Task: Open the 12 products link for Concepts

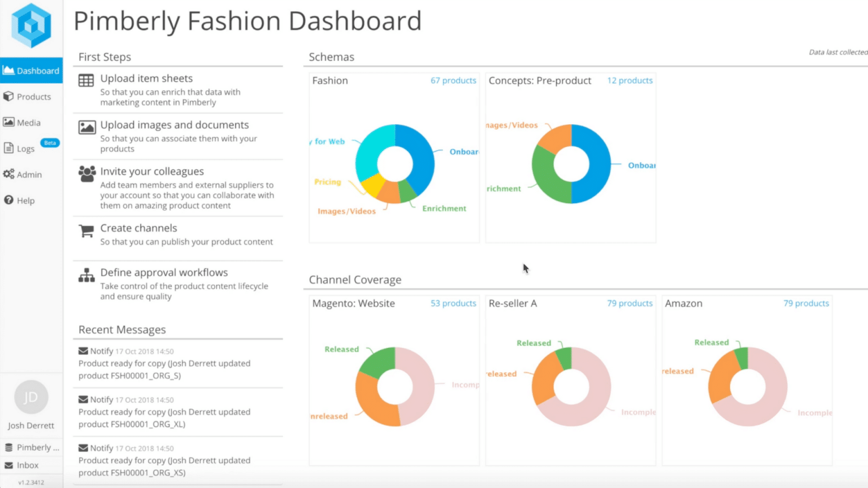Action: coord(630,81)
